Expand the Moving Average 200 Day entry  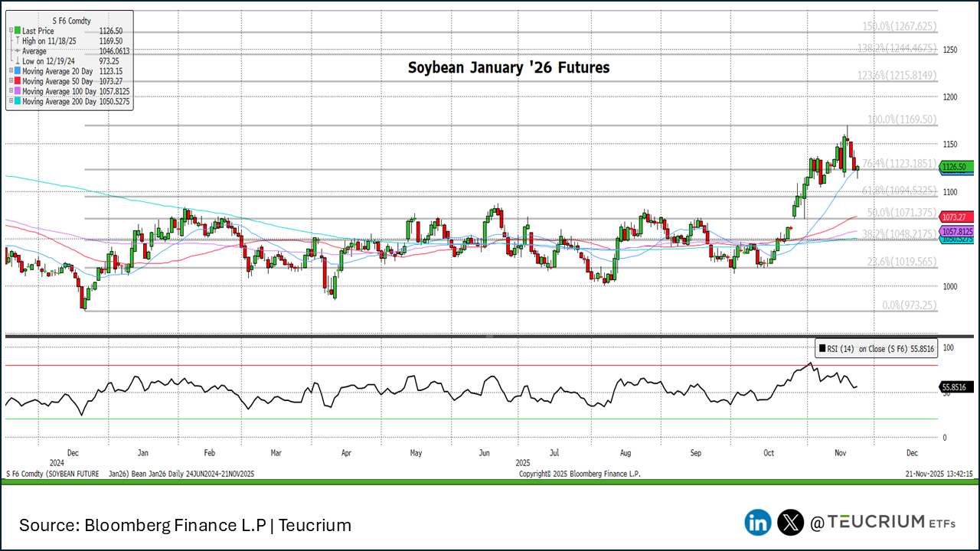(11, 100)
